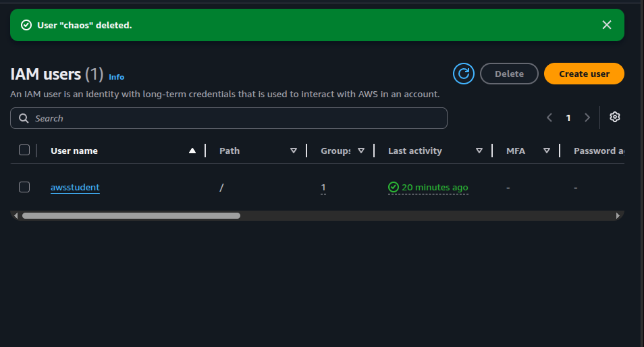Go to previous page arrow
The width and height of the screenshot is (644, 347).
tap(549, 118)
